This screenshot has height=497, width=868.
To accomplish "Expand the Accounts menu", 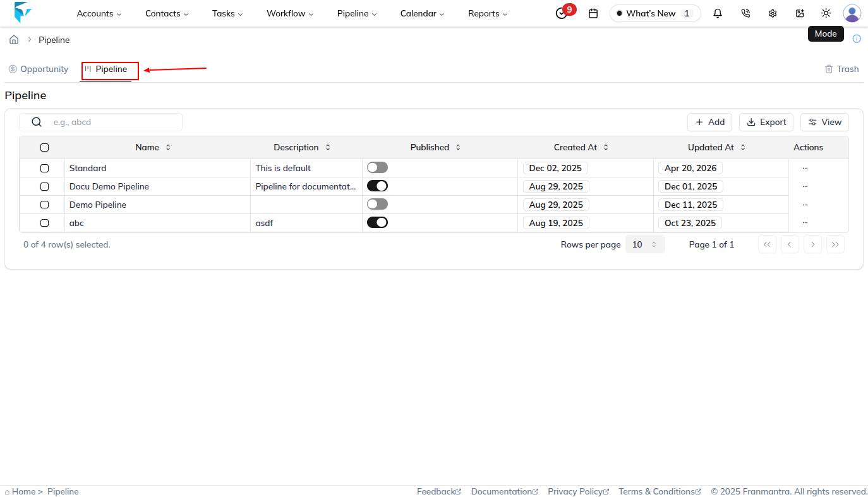I will pyautogui.click(x=99, y=13).
